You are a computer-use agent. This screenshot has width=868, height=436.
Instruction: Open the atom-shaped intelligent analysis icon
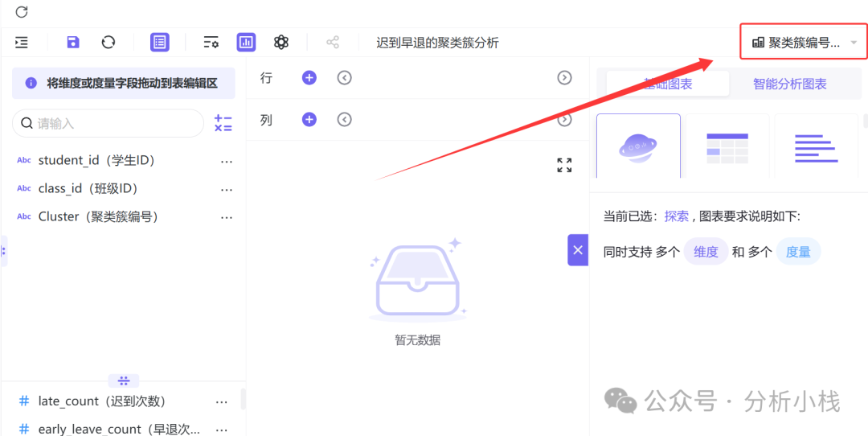282,42
